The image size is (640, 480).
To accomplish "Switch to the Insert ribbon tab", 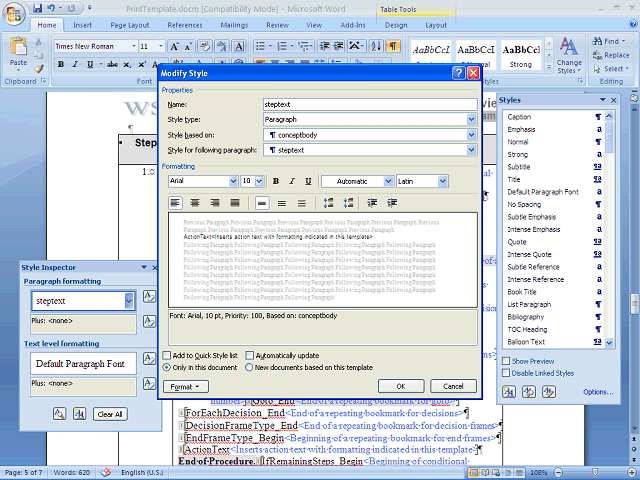I will (x=82, y=25).
